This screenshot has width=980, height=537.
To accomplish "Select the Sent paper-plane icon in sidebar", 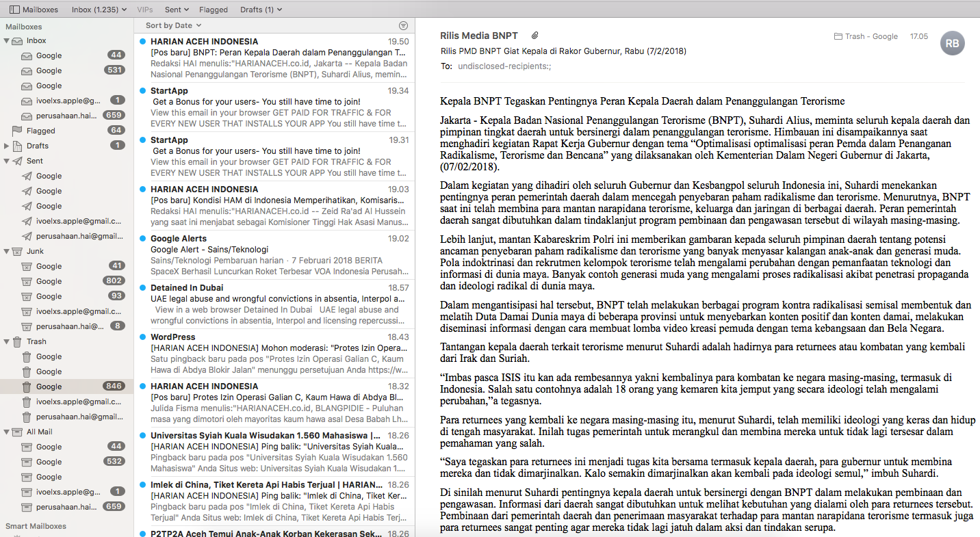I will click(17, 161).
